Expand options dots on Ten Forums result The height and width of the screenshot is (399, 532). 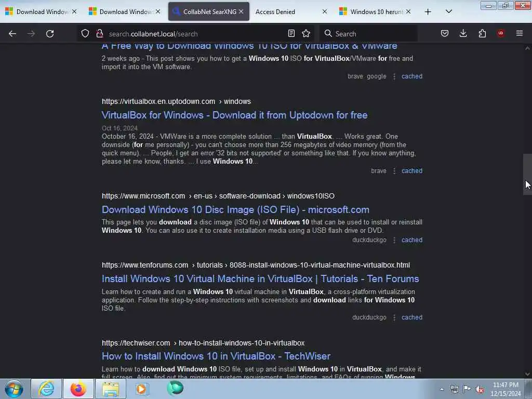(x=394, y=317)
